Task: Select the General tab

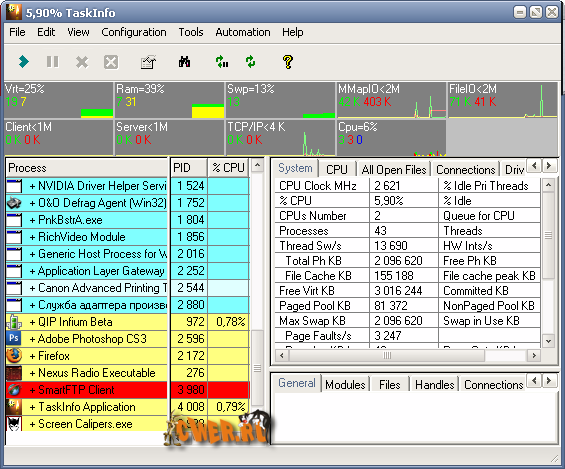Action: (x=297, y=383)
